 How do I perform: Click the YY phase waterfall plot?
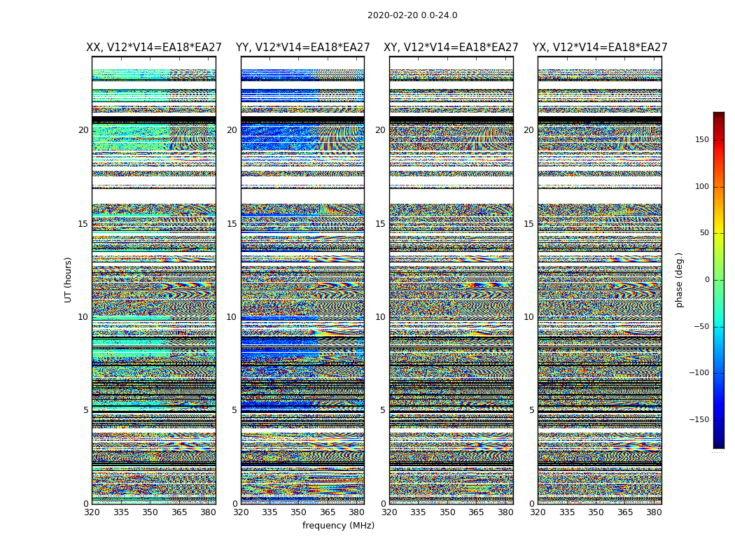303,280
